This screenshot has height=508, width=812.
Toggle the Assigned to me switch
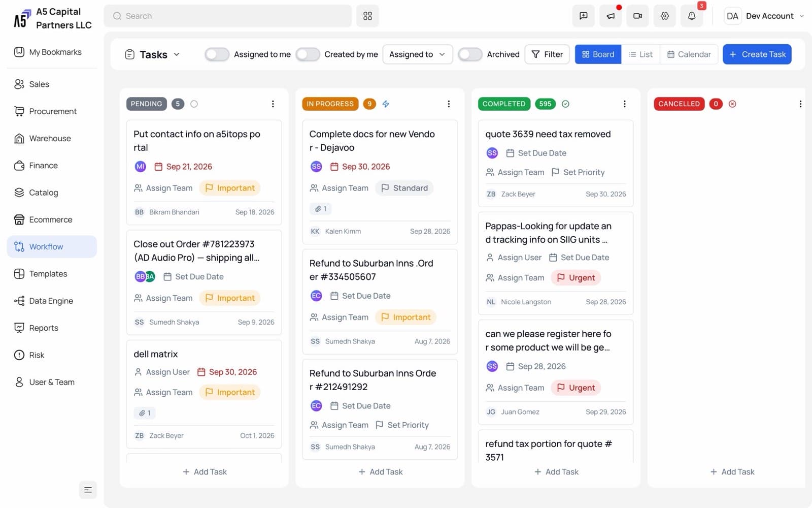coord(217,54)
